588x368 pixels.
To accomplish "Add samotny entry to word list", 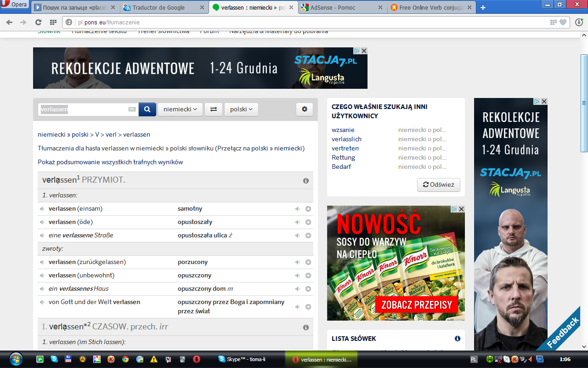I will point(308,209).
